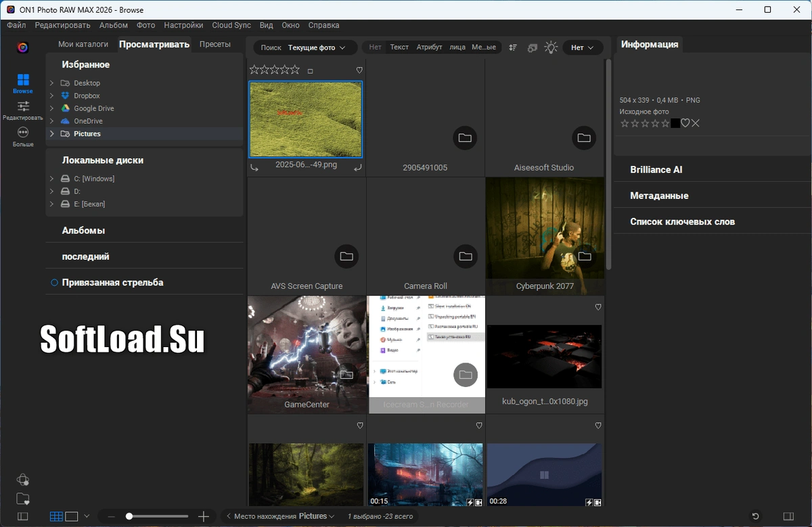Image resolution: width=812 pixels, height=527 pixels.
Task: Expand the Desktop tree node
Action: point(52,83)
